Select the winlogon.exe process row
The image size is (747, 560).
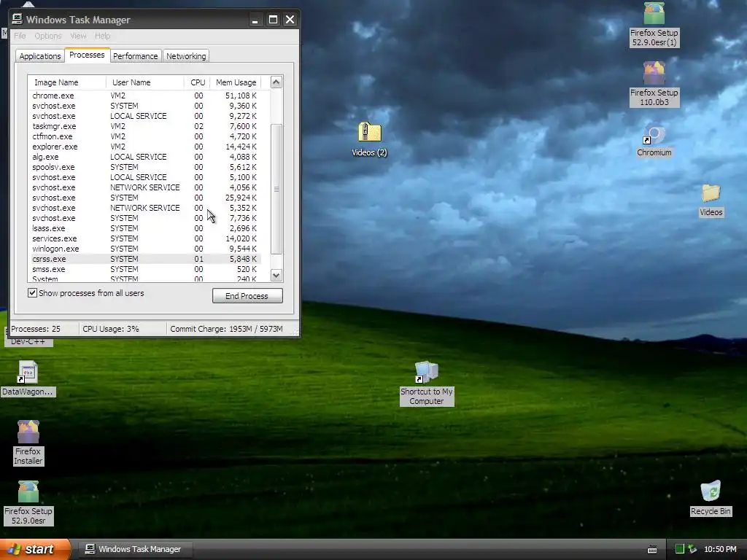pos(145,249)
